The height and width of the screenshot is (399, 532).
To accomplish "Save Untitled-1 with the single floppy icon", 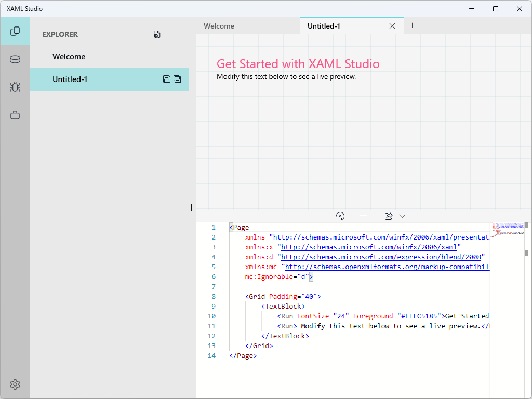I will 167,79.
